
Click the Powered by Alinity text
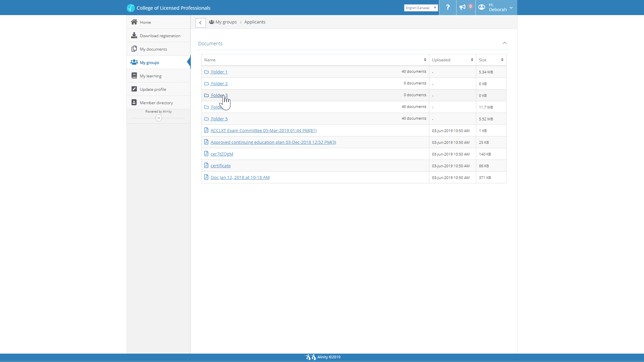(x=158, y=111)
